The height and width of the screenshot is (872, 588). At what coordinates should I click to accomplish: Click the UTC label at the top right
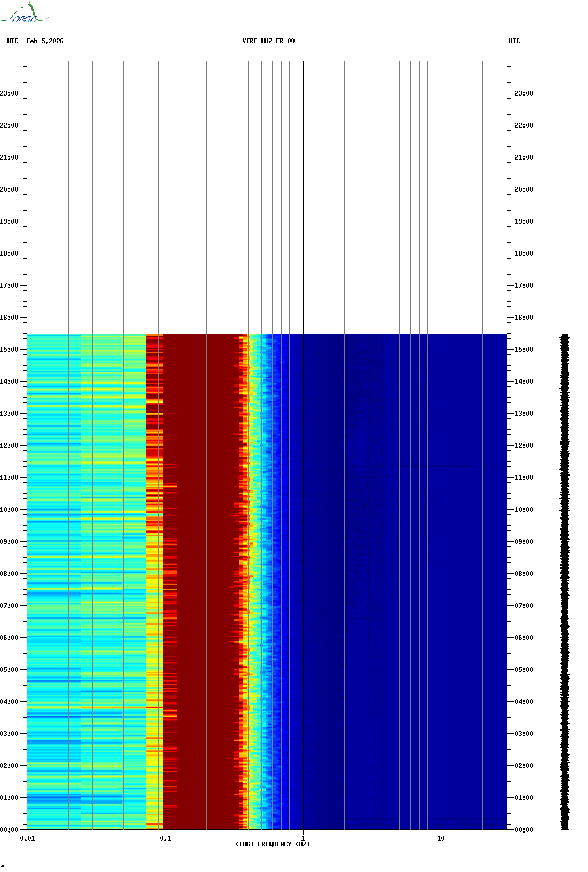tap(514, 41)
